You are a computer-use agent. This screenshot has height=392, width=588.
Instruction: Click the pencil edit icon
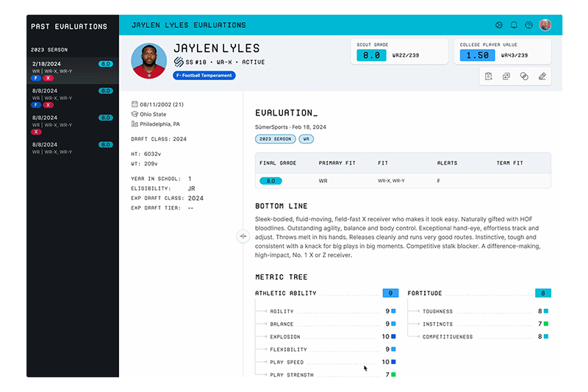(542, 76)
